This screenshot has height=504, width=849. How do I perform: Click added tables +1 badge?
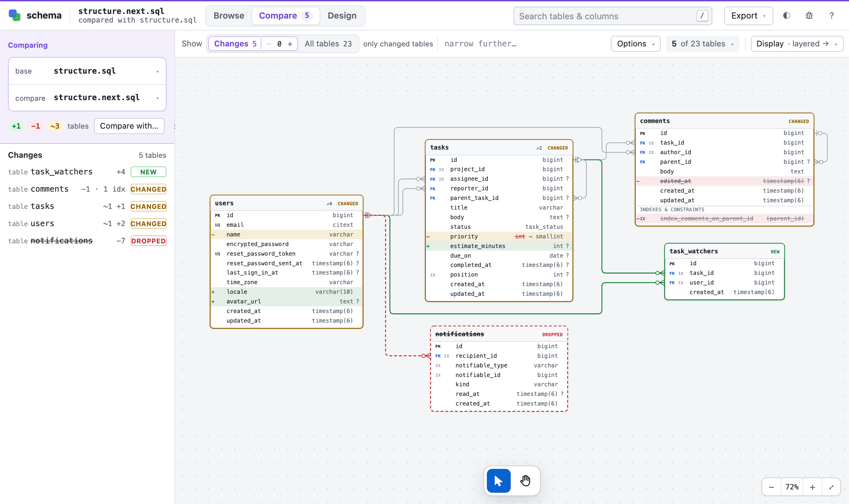[16, 126]
